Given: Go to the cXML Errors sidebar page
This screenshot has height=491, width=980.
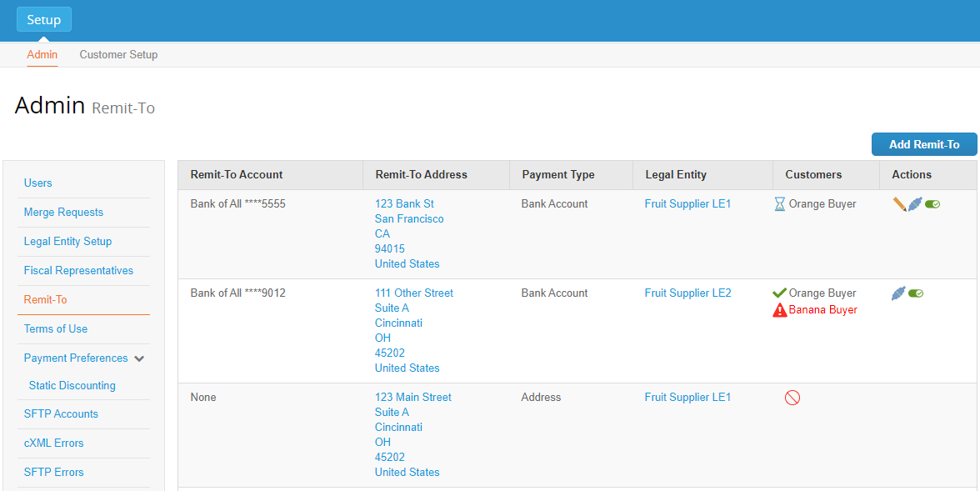Looking at the screenshot, I should point(53,443).
